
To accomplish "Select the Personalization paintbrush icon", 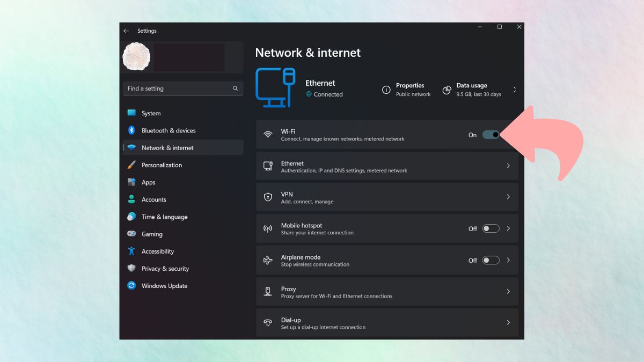I will (131, 165).
